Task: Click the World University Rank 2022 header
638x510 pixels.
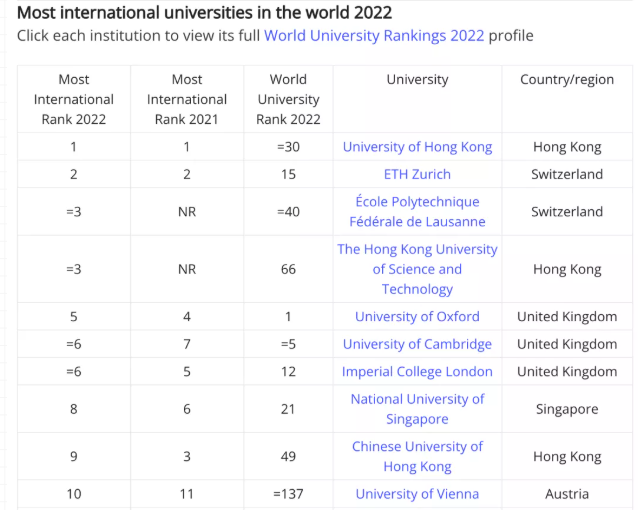Action: pyautogui.click(x=288, y=99)
